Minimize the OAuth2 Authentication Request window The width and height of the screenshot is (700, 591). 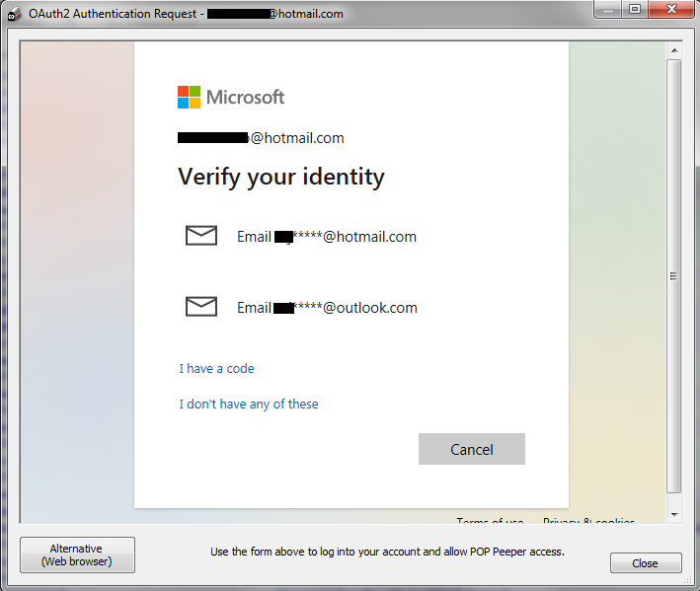tap(607, 9)
